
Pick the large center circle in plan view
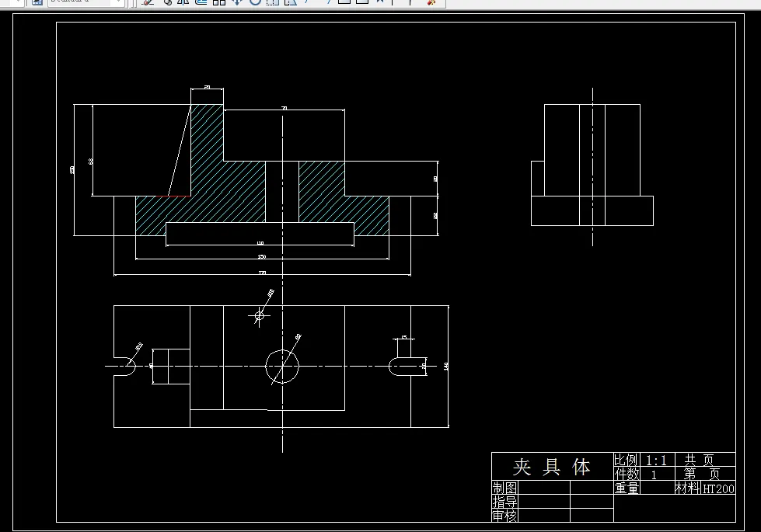click(282, 366)
